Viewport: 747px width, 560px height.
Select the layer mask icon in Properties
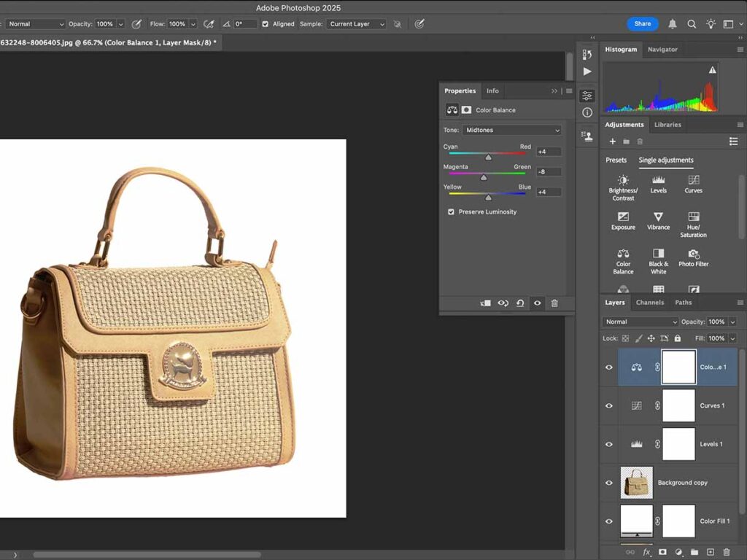click(466, 110)
